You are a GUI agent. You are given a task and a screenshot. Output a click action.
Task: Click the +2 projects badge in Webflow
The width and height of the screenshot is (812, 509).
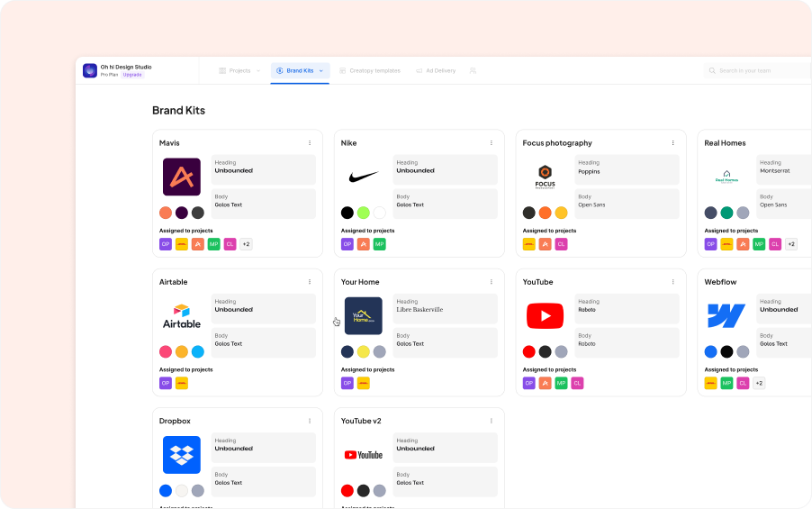click(x=759, y=383)
